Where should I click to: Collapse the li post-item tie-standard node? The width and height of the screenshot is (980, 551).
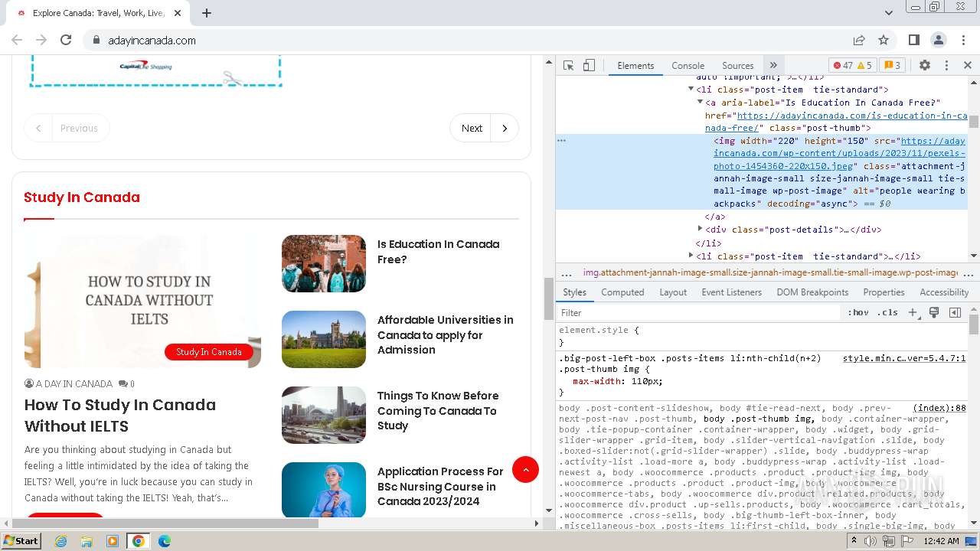coord(691,90)
